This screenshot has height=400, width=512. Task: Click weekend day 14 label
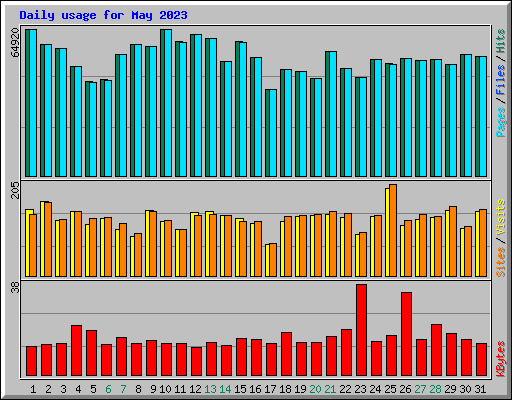click(x=225, y=389)
